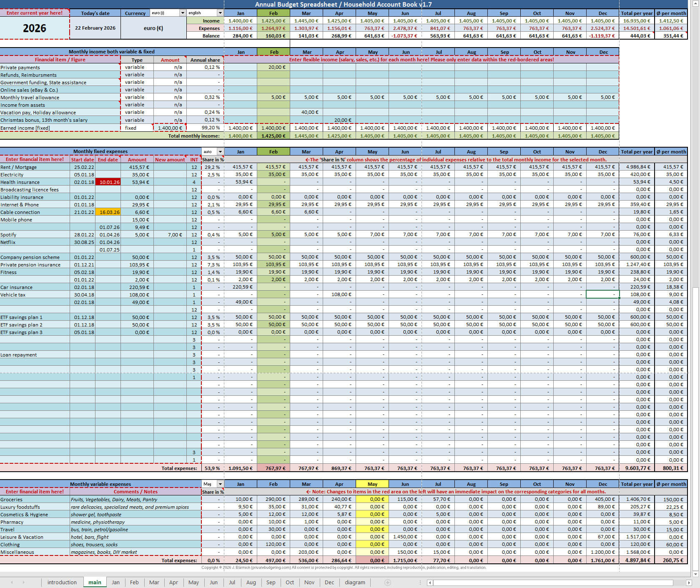
Task: Go to the Jun sheet tab
Action: [x=213, y=582]
